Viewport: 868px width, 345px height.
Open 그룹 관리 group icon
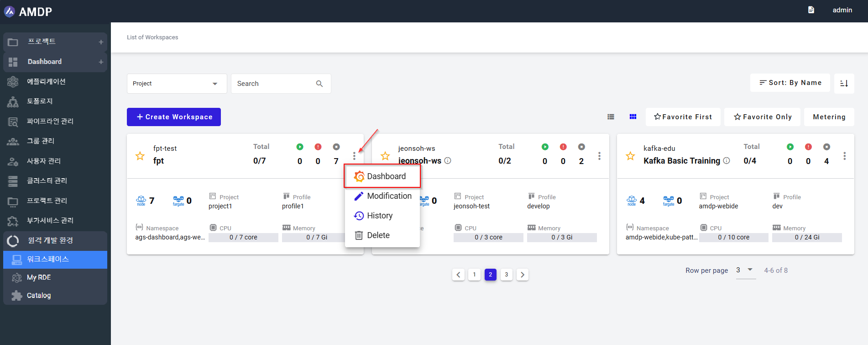(x=13, y=141)
